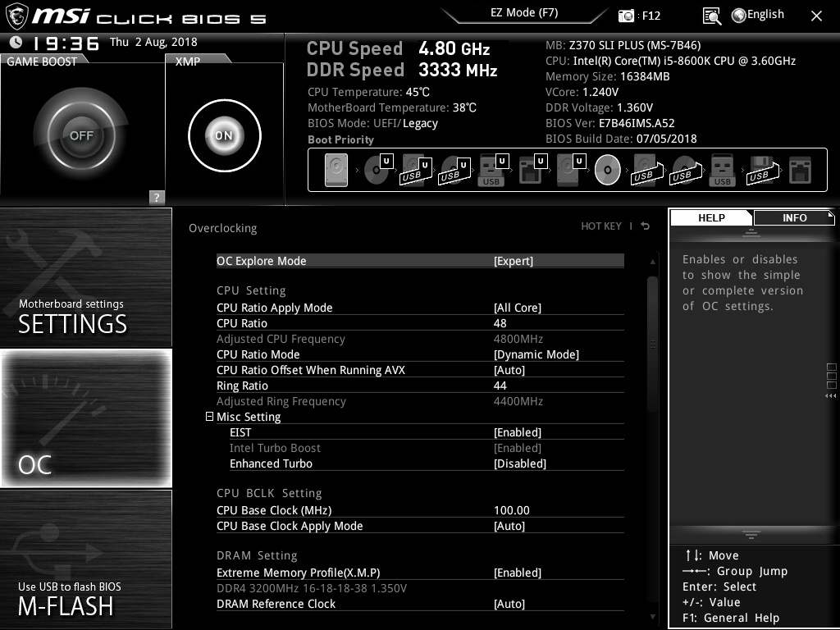Change EIST Enabled setting
The image size is (840, 630).
coord(427,432)
